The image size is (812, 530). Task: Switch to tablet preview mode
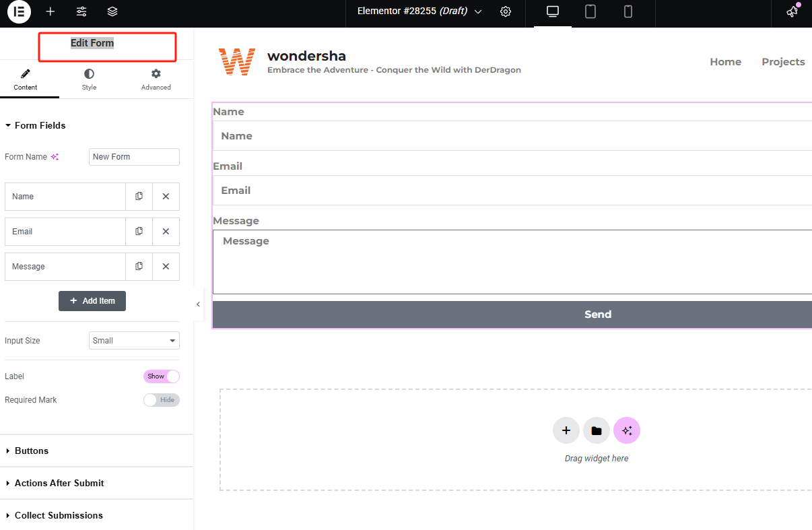(x=590, y=11)
